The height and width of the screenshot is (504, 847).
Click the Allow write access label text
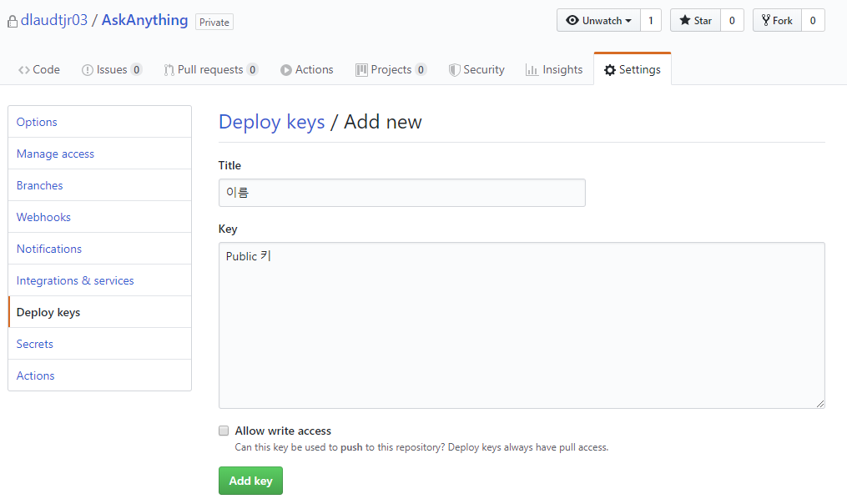point(283,431)
